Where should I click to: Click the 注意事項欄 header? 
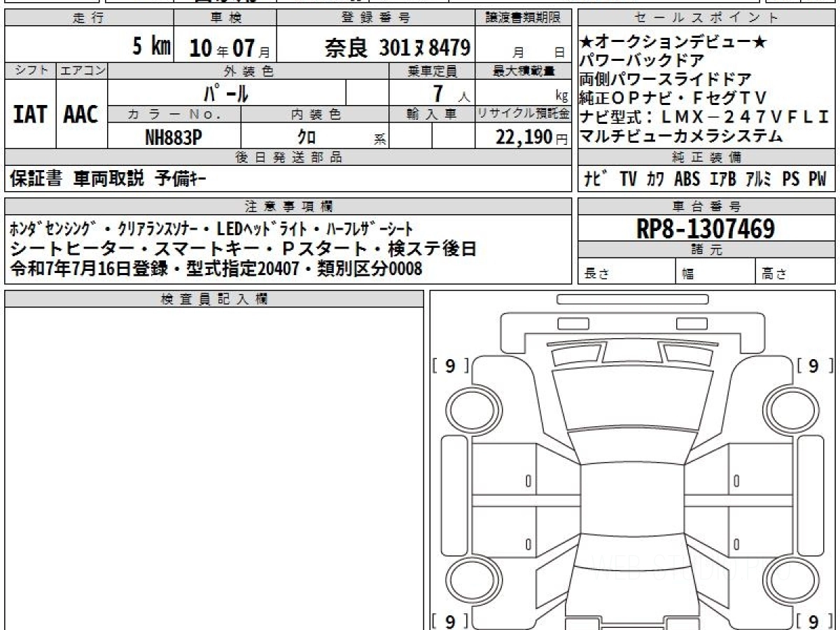[288, 206]
